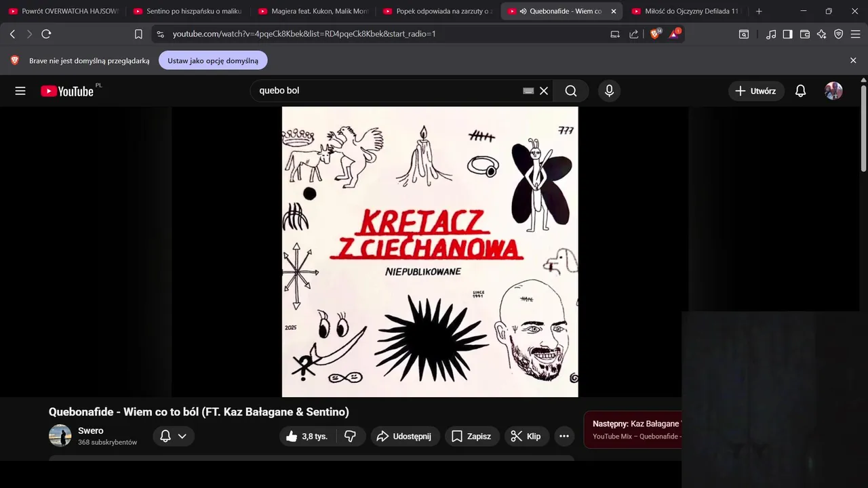Toggle the browser sidebar panel
868x488 pixels.
click(x=787, y=34)
